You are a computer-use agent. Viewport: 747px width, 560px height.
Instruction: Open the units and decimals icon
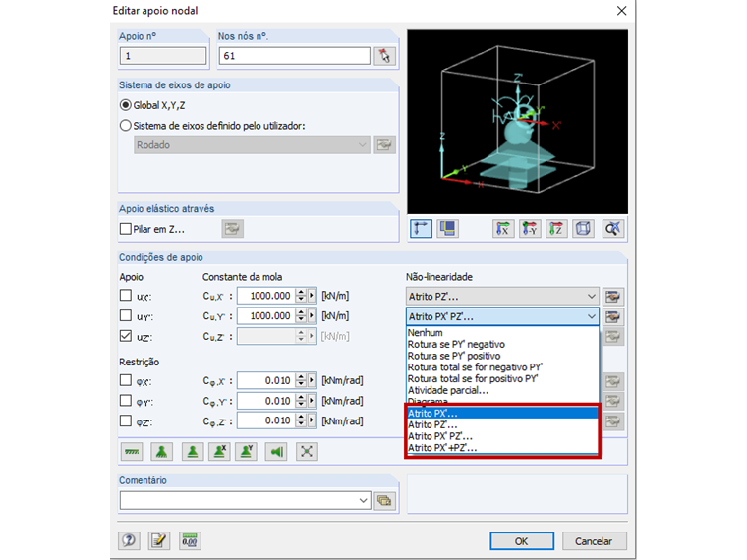[x=190, y=540]
